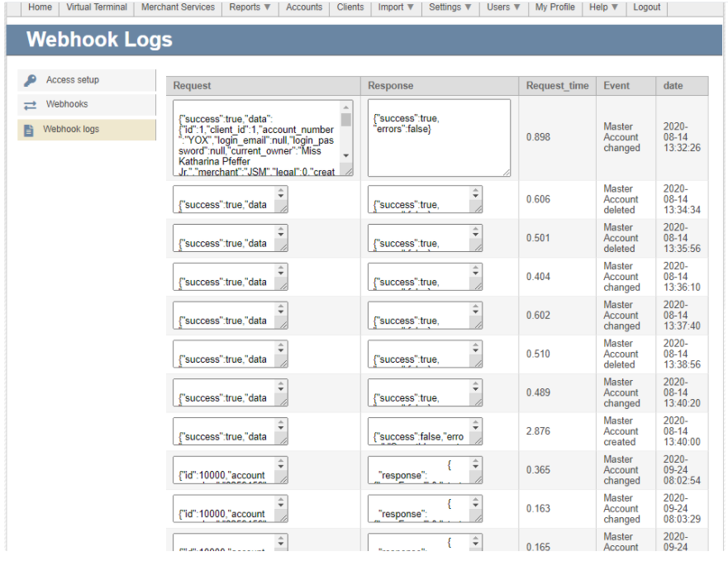Click the key icon beside Access setup

(31, 80)
